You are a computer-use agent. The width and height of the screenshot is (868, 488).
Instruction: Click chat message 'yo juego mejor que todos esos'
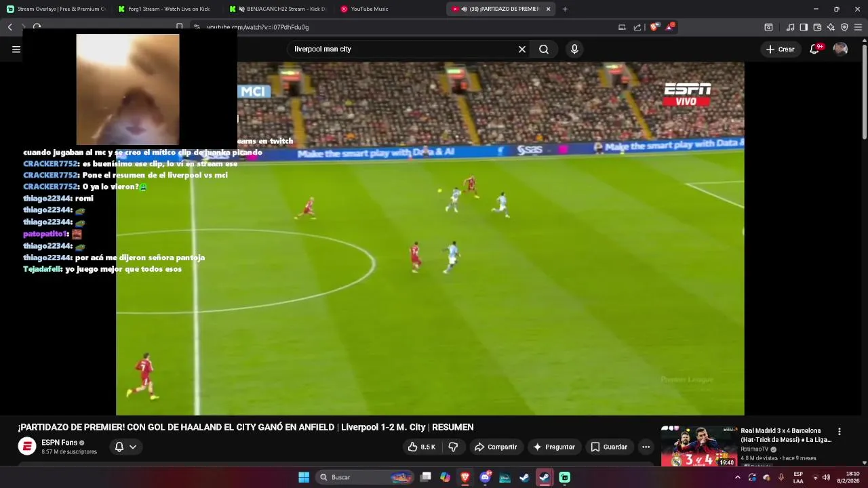(123, 269)
